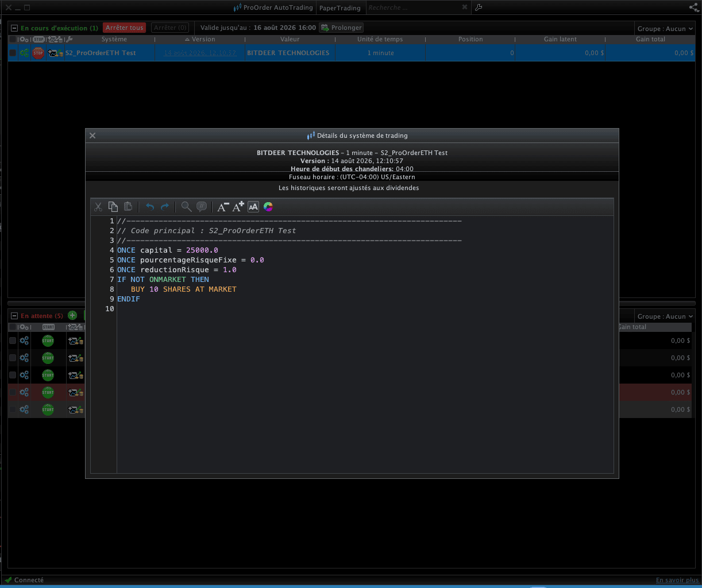The width and height of the screenshot is (702, 588).
Task: Click START icon in the last pending row
Action: click(48, 409)
